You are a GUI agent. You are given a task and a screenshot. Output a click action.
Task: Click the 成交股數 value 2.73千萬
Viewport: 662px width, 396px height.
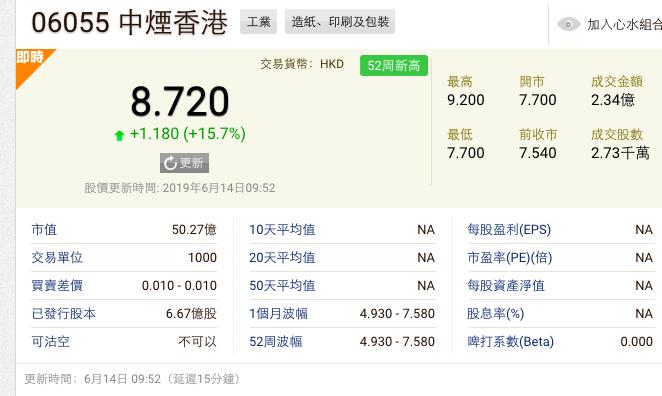620,153
